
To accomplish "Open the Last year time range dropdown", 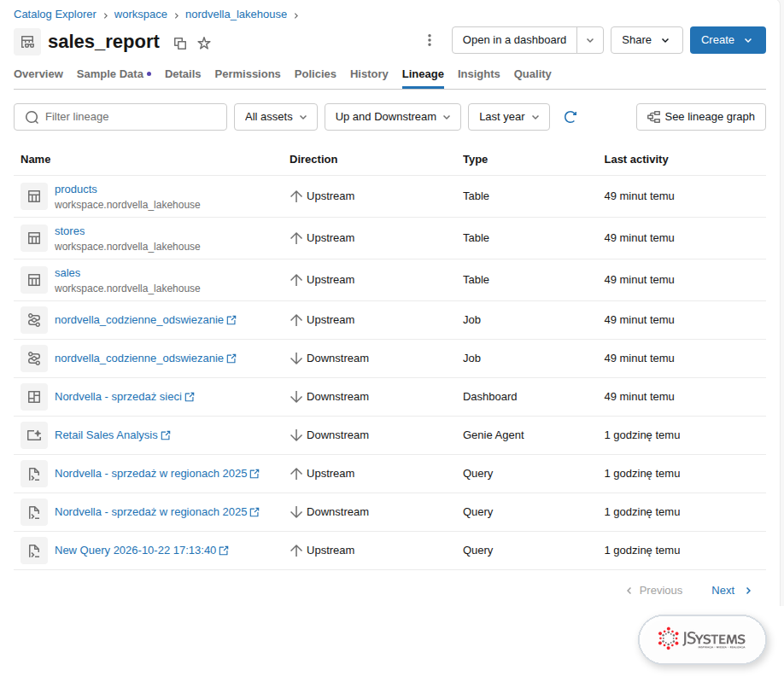I will tap(508, 117).
